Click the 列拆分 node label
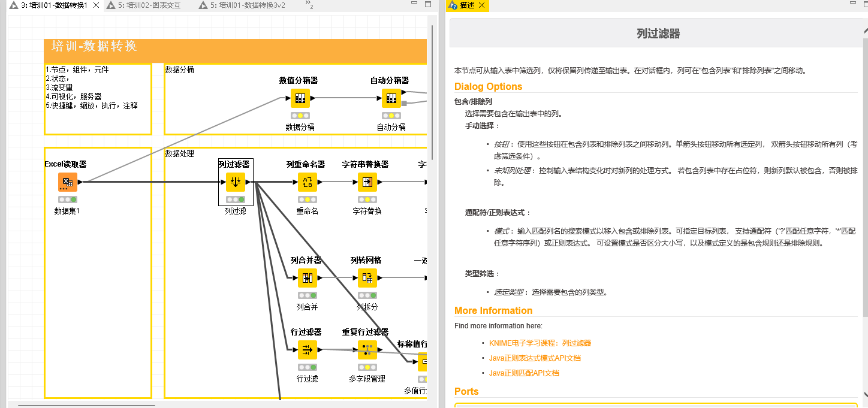 367,307
